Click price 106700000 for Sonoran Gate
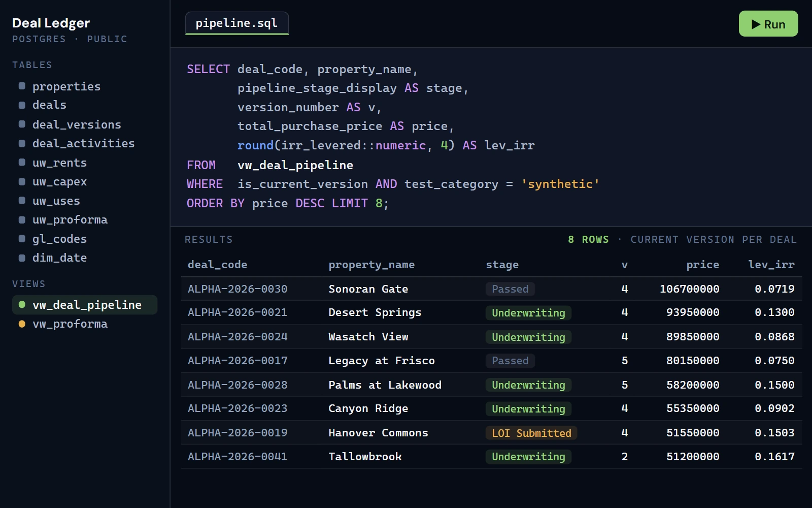812x508 pixels. coord(689,289)
